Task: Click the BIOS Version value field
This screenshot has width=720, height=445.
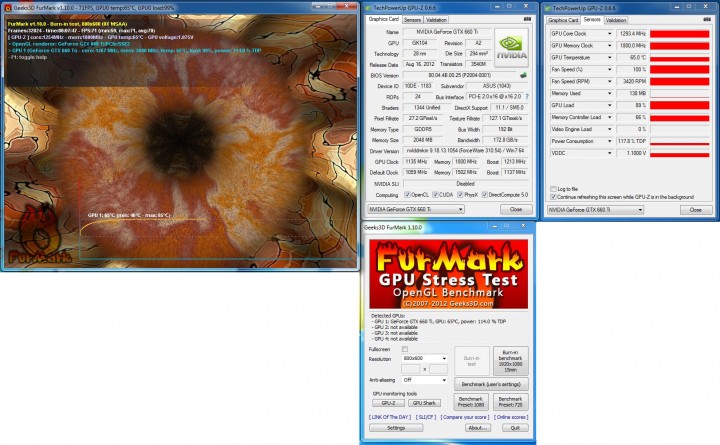Action: (x=460, y=75)
